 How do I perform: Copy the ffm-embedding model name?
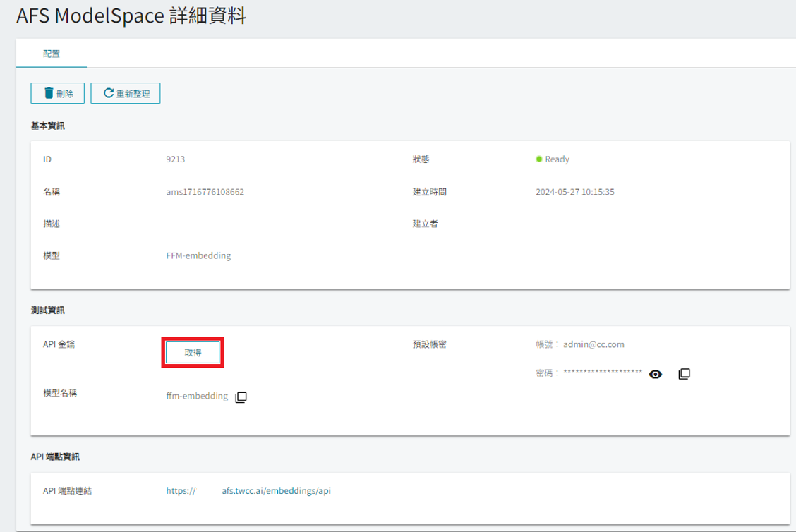[x=241, y=397]
